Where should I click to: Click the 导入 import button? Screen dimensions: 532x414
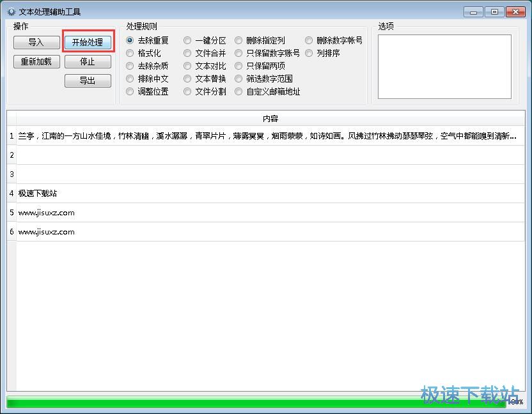[36, 42]
